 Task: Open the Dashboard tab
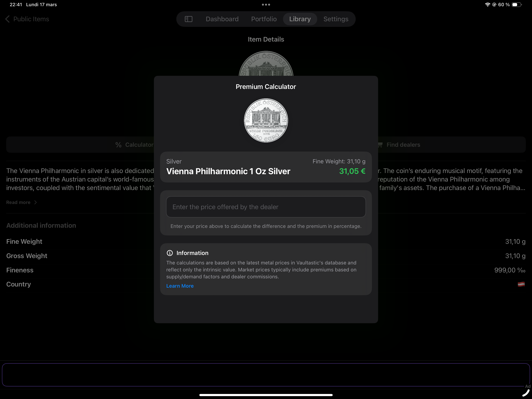(222, 19)
